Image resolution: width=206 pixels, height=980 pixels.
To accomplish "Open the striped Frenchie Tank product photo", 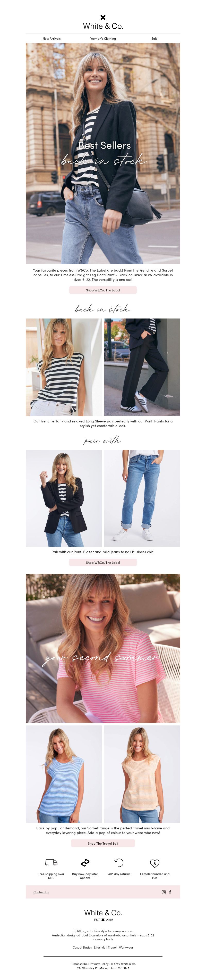I will pos(64,367).
